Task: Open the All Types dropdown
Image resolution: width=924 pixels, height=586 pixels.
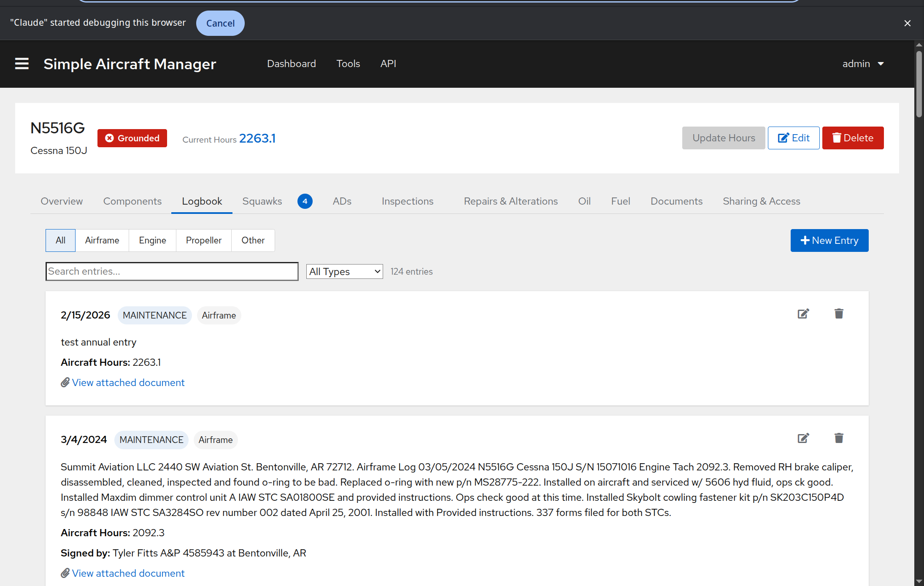Action: click(344, 272)
